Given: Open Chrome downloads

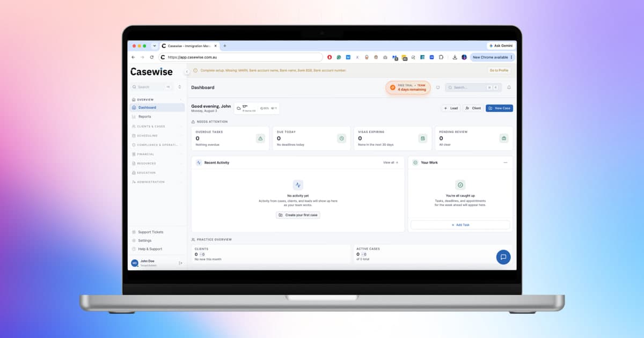Looking at the screenshot, I should coord(455,57).
